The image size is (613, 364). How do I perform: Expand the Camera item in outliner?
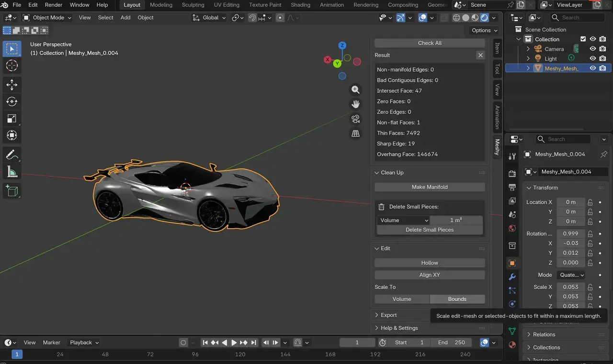[528, 49]
